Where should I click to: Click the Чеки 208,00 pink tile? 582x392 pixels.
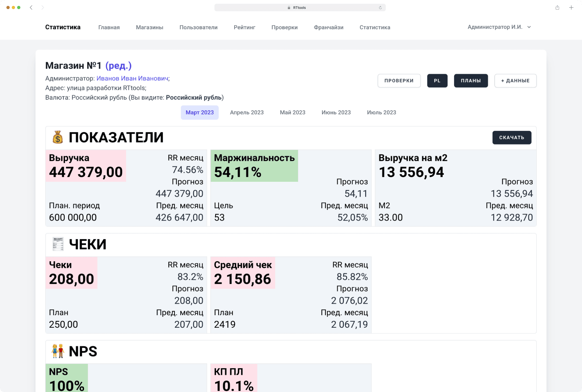coord(71,273)
